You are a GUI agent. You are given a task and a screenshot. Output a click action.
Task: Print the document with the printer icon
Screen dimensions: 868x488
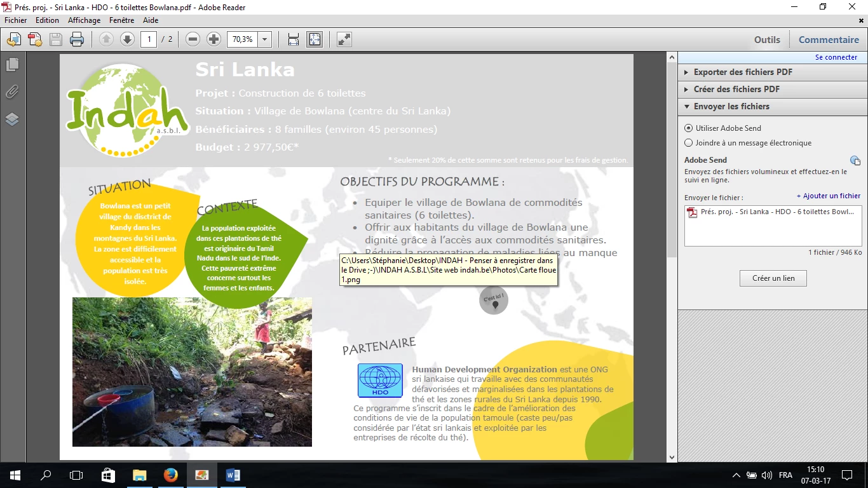77,39
